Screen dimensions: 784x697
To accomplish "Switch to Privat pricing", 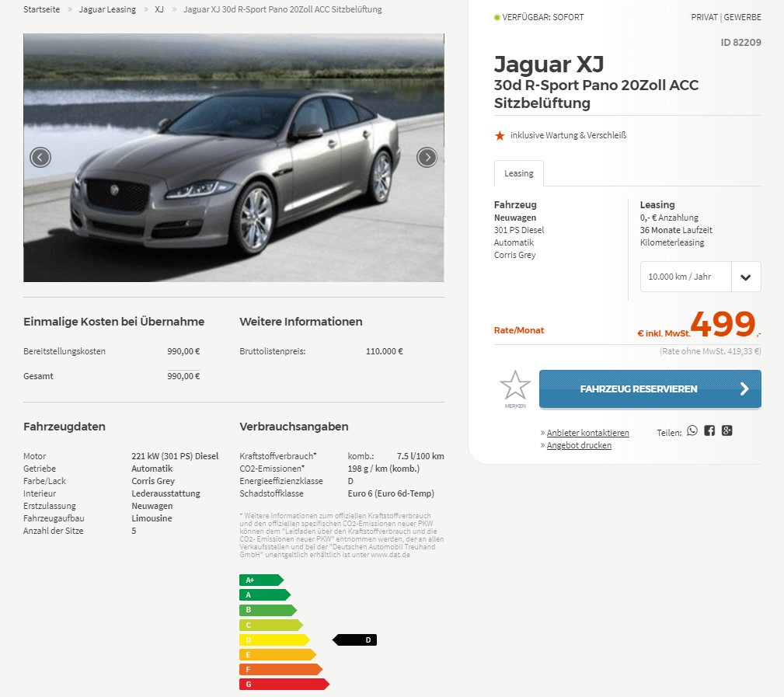I will [705, 17].
